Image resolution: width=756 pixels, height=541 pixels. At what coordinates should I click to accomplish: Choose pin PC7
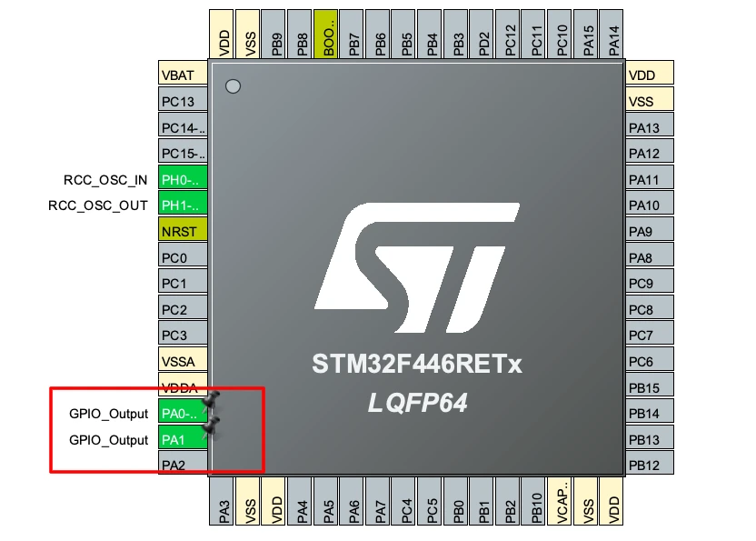(650, 335)
